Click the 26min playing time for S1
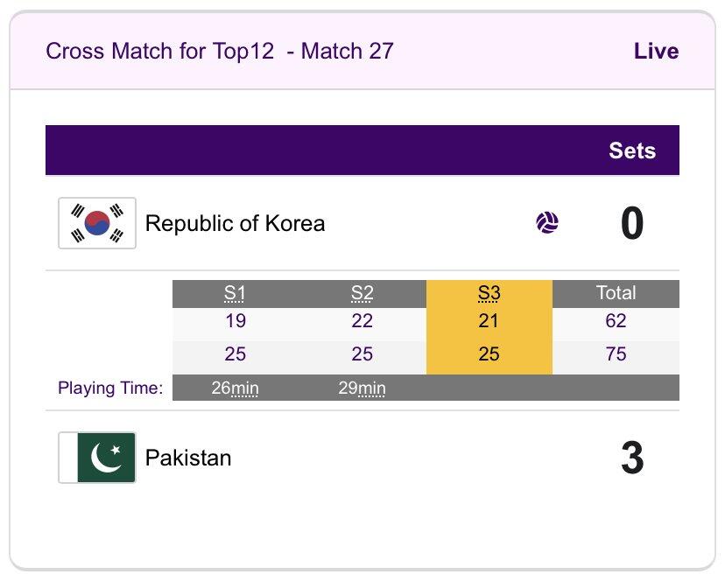This screenshot has height=588, width=725. click(x=235, y=388)
